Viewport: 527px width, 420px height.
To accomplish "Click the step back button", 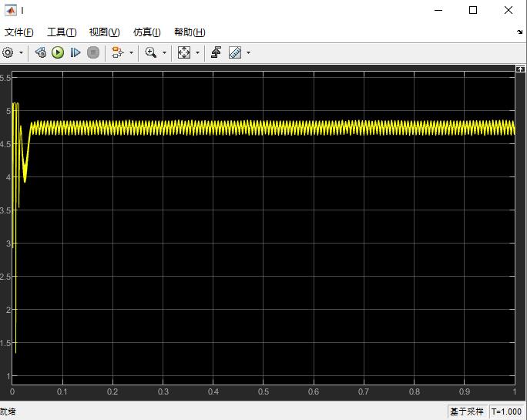I will click(41, 52).
